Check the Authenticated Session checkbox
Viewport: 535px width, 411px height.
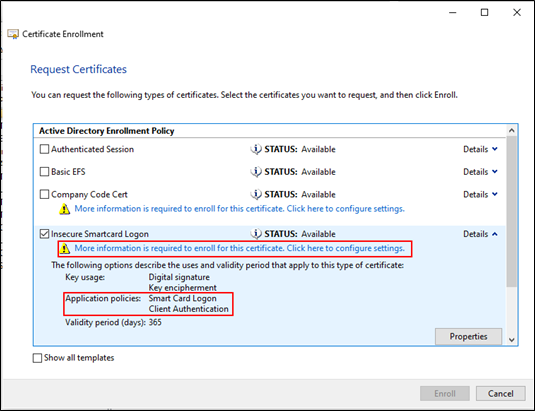(44, 149)
